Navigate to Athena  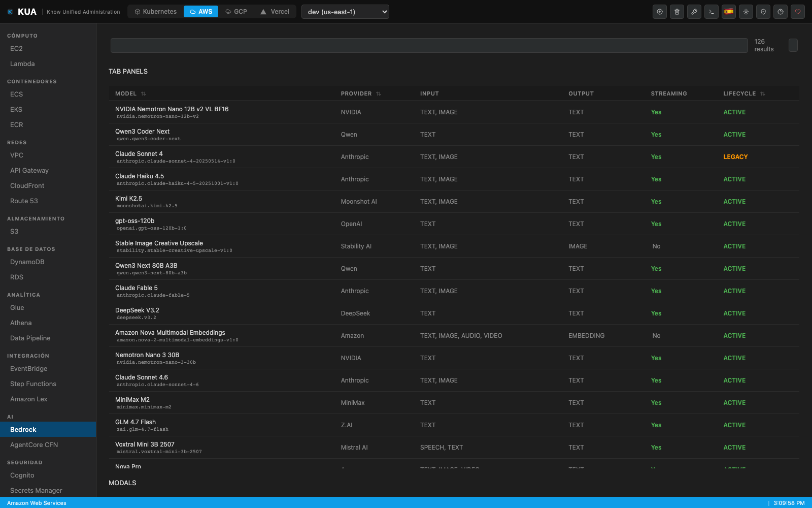[x=48, y=323]
